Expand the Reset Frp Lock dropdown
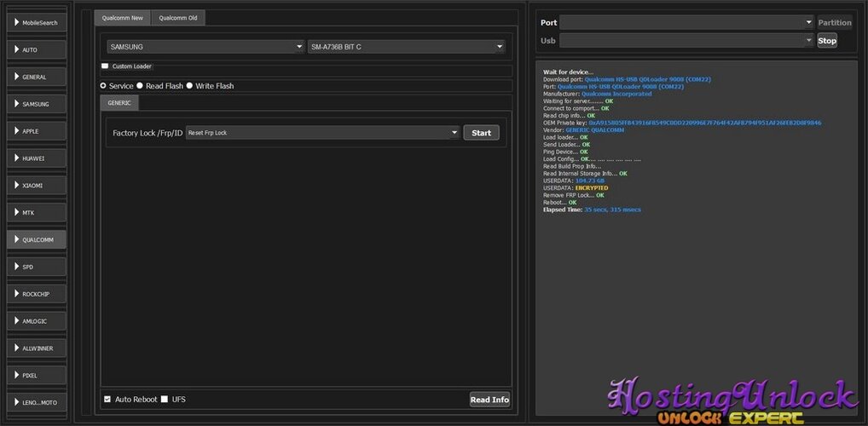 click(x=323, y=133)
